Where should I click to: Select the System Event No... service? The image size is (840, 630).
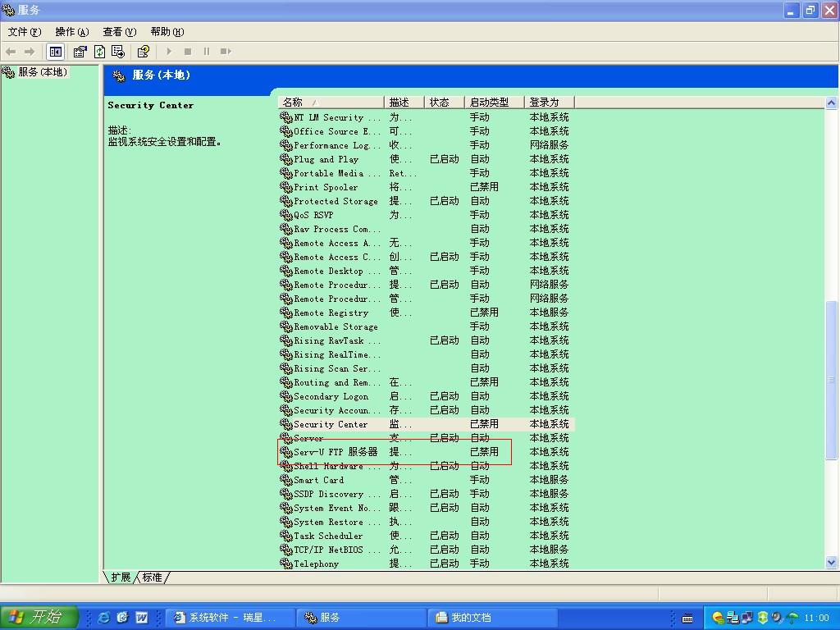(427, 508)
